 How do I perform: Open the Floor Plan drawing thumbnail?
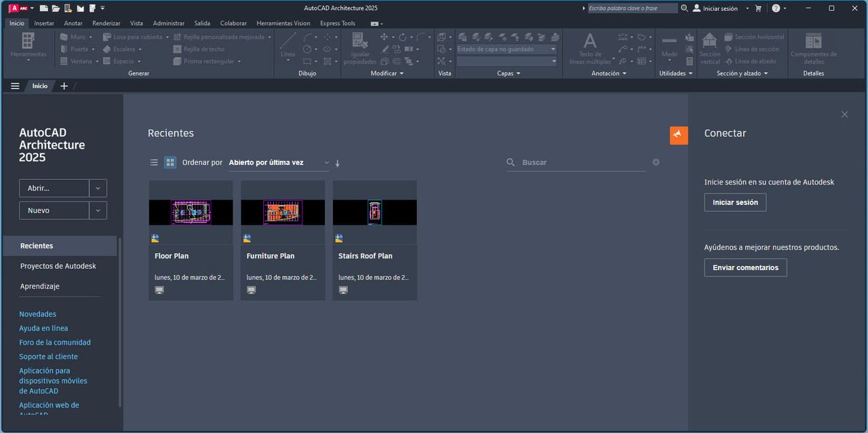click(x=191, y=212)
